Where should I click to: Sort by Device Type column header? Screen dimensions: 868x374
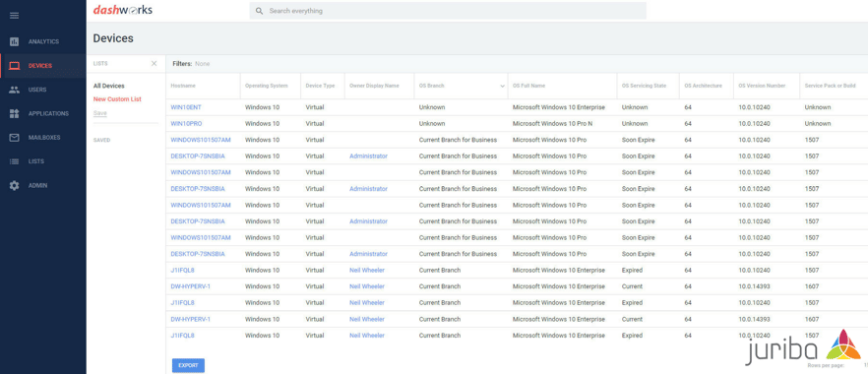321,87
